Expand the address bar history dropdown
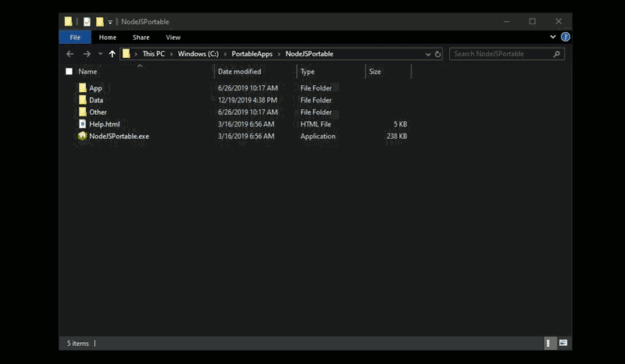The image size is (625, 364). 427,54
